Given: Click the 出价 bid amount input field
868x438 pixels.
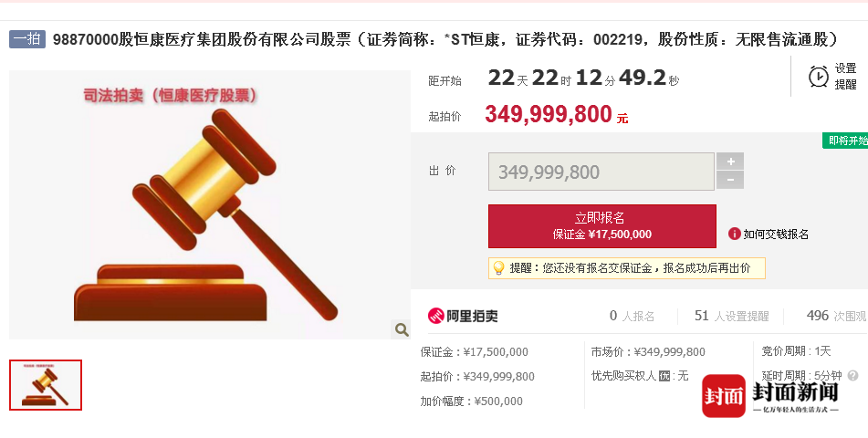Looking at the screenshot, I should click(x=601, y=172).
